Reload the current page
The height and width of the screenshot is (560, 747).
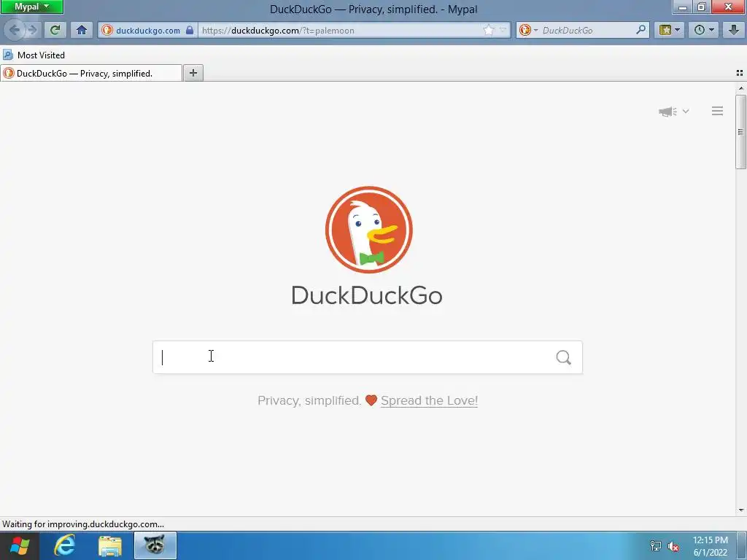click(55, 30)
